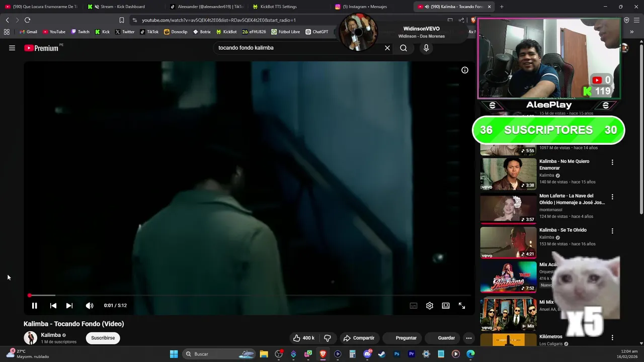Bookmark this page icon
Image resolution: width=644 pixels, height=362 pixels.
coord(121,20)
